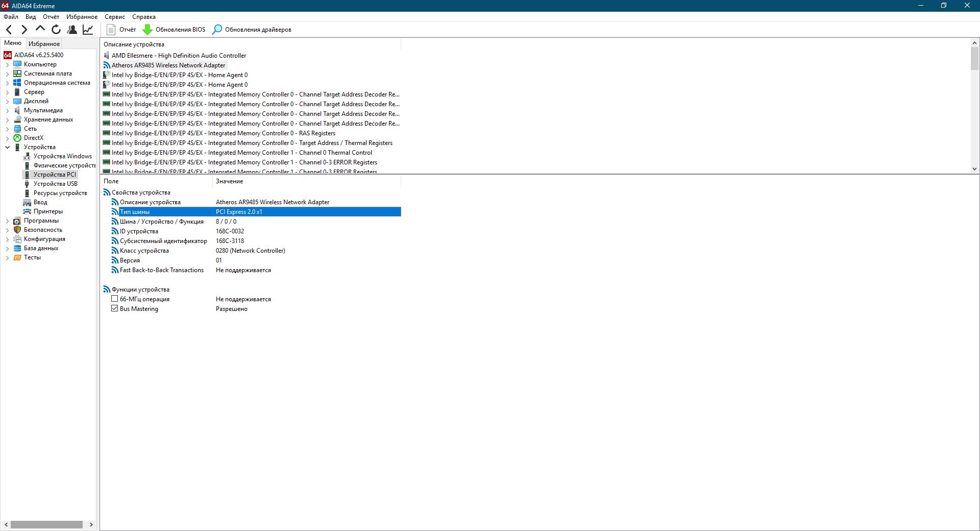Click the Описание устройства column header
Screen dimensions: 980x531
coord(251,44)
